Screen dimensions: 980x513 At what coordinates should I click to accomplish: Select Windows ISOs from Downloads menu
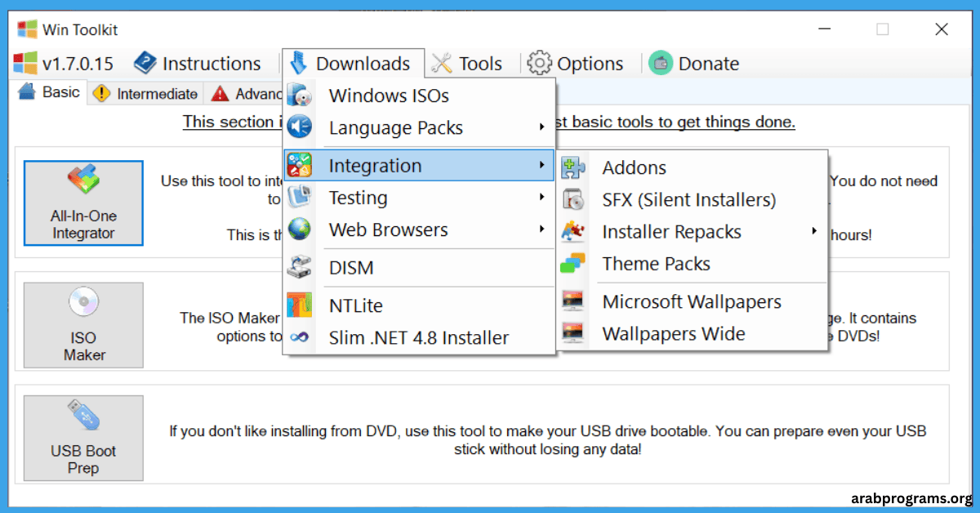420,96
